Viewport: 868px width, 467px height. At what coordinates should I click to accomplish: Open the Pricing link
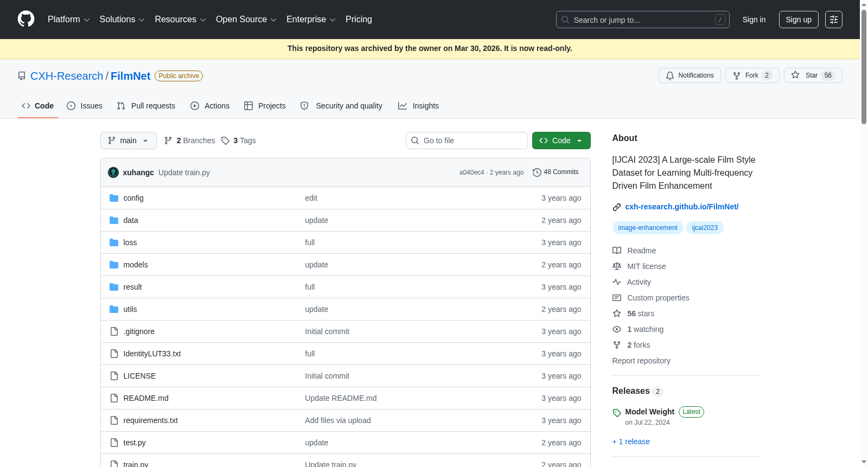pyautogui.click(x=359, y=20)
